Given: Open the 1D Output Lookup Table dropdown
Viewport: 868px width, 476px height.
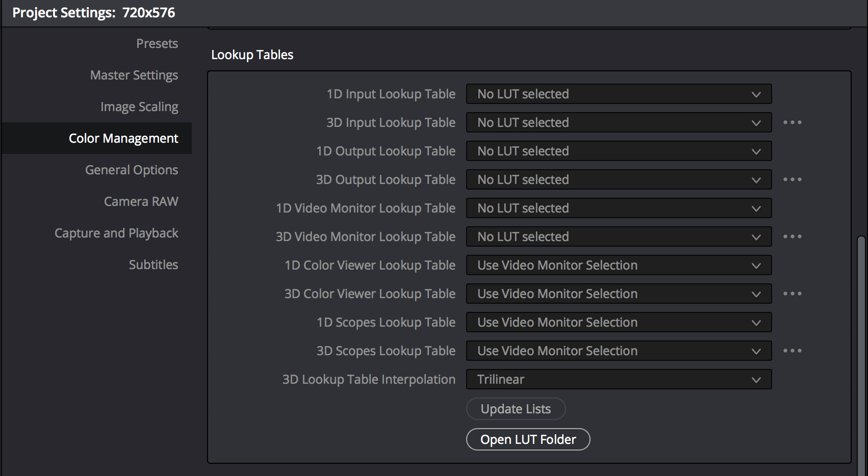Looking at the screenshot, I should (x=619, y=151).
